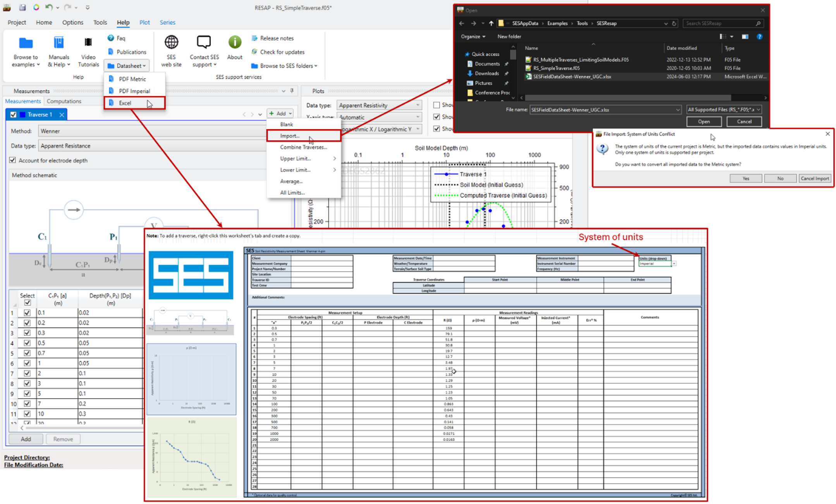Open All Supported Files filter dropdown
836x504 pixels.
pos(724,110)
